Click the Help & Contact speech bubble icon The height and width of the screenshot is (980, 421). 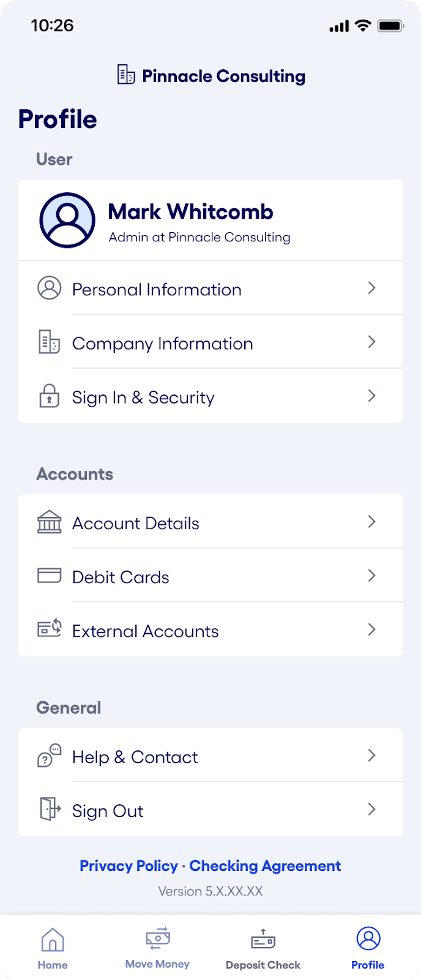coord(50,755)
